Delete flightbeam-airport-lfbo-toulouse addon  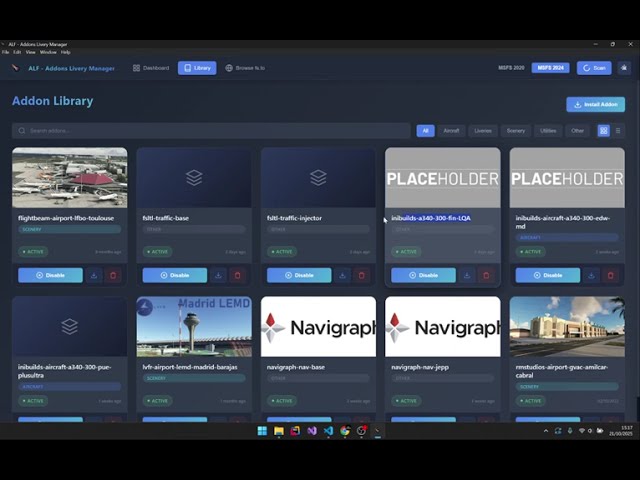[113, 275]
